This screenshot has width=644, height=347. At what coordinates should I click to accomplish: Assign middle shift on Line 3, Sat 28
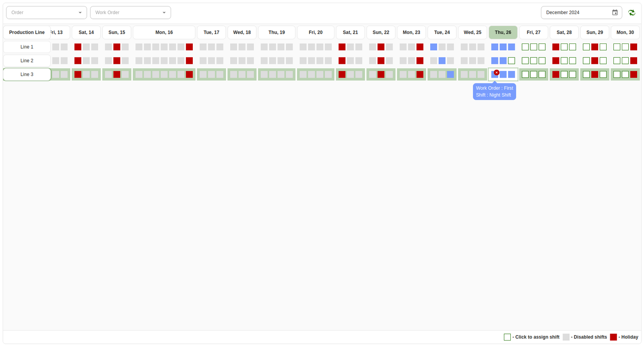tap(564, 74)
